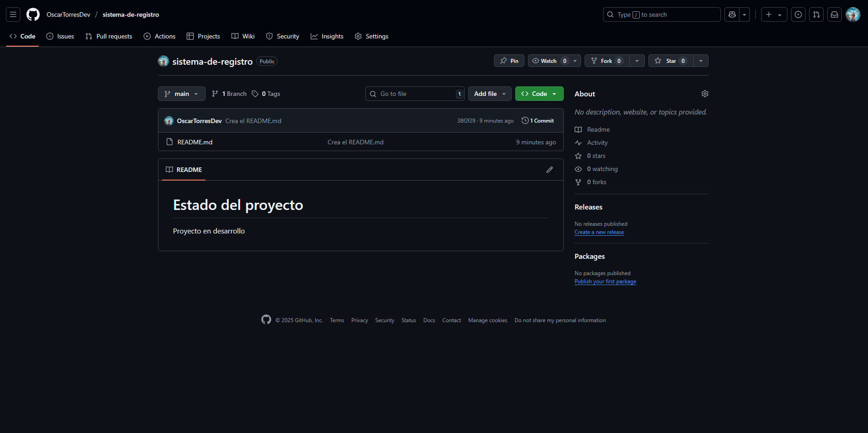The image size is (868, 433).
Task: Open repository Settings tab
Action: [372, 36]
